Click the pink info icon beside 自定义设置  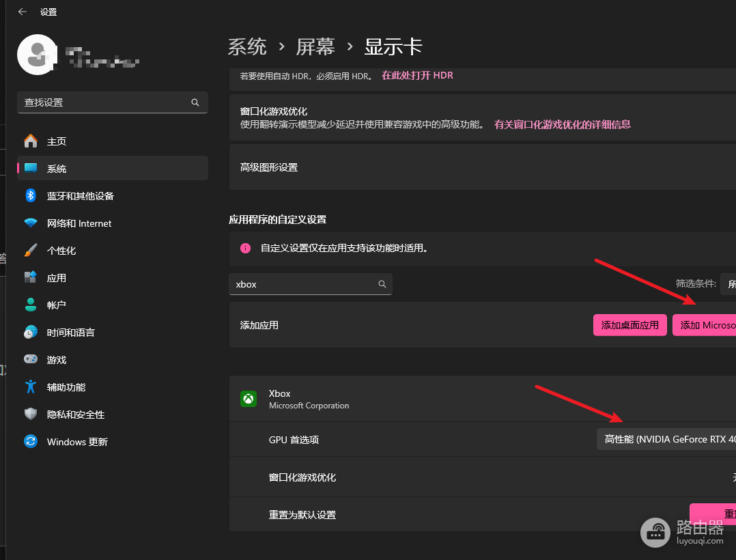[x=245, y=248]
